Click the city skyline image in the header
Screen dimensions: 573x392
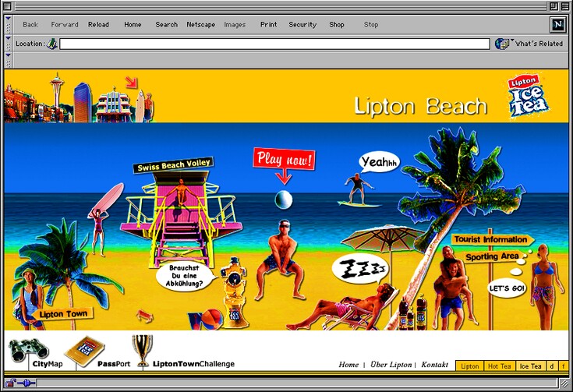(68, 100)
